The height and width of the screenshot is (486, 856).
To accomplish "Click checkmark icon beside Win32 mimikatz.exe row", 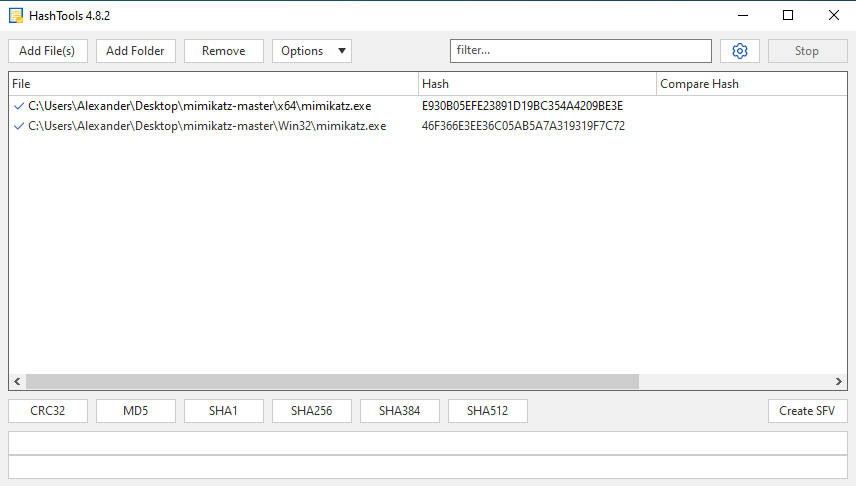I will [19, 126].
